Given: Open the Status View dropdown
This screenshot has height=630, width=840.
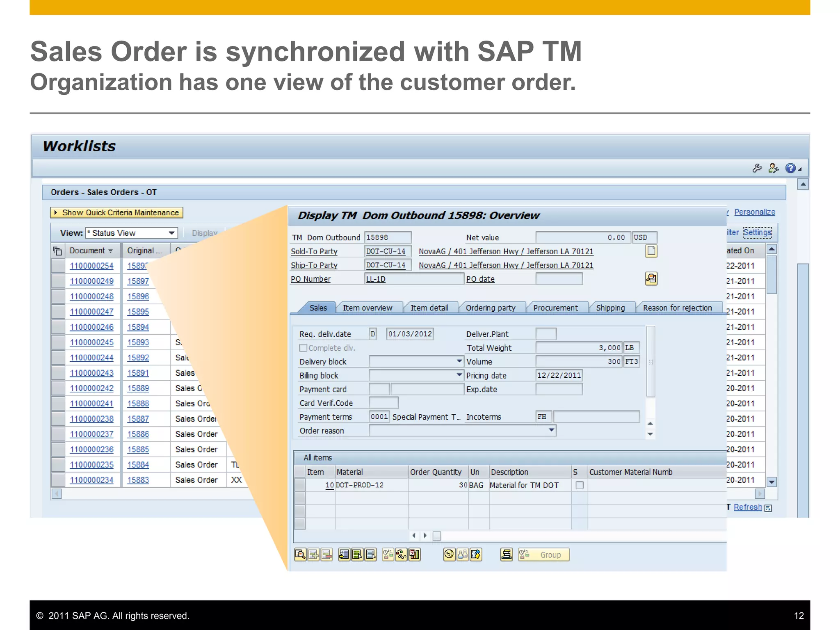Looking at the screenshot, I should [171, 233].
